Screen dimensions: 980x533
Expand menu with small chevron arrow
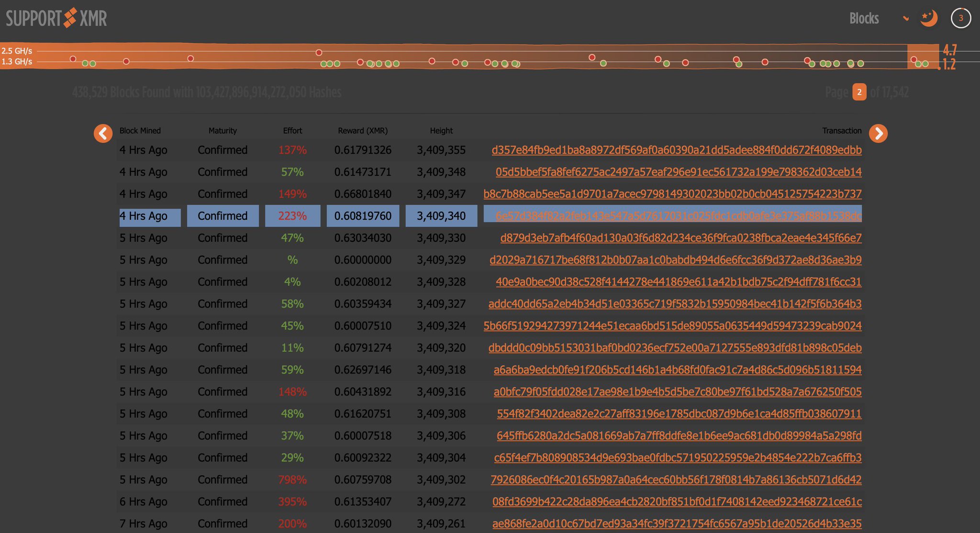click(x=905, y=19)
